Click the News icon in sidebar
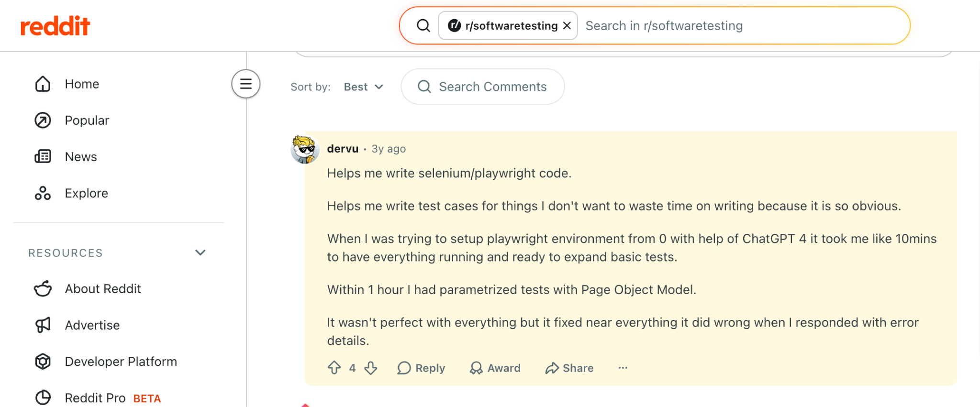Viewport: 980px width, 407px height. pos(43,156)
